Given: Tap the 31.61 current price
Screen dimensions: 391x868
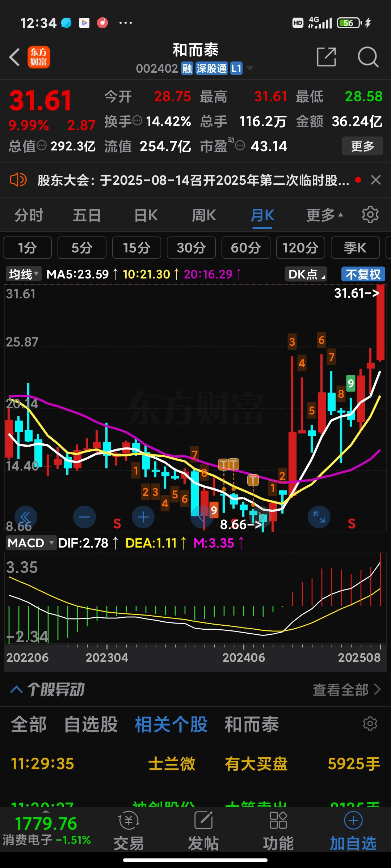Looking at the screenshot, I should click(40, 100).
